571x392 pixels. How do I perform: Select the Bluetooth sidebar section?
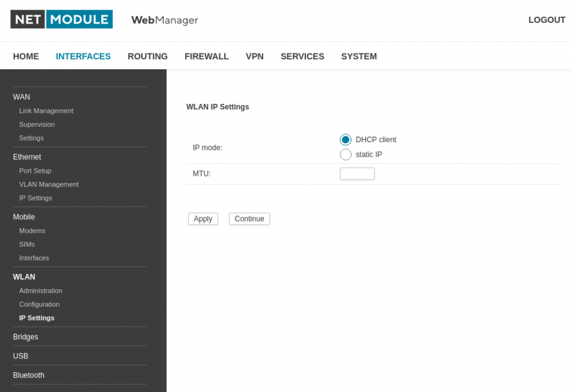coord(28,375)
